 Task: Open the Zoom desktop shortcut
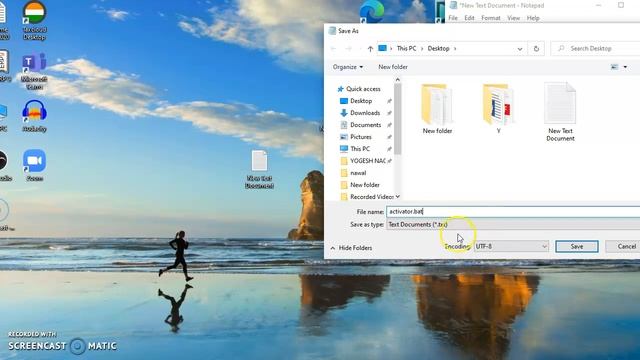[x=34, y=165]
